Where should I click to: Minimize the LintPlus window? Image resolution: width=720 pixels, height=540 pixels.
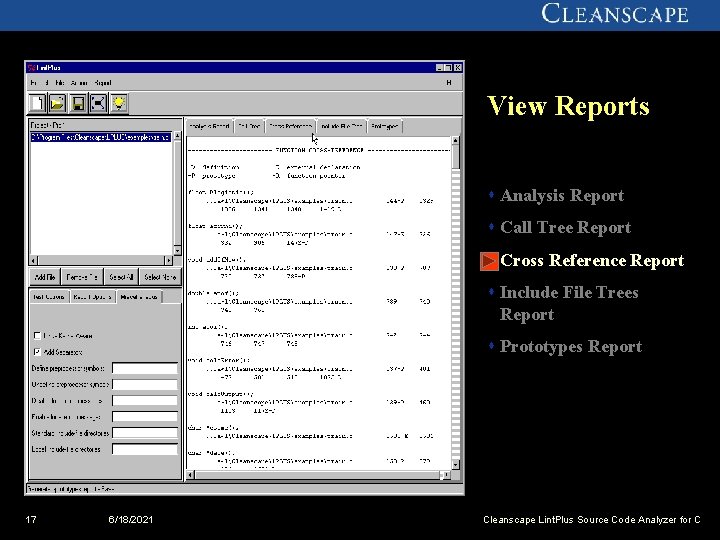(439, 68)
